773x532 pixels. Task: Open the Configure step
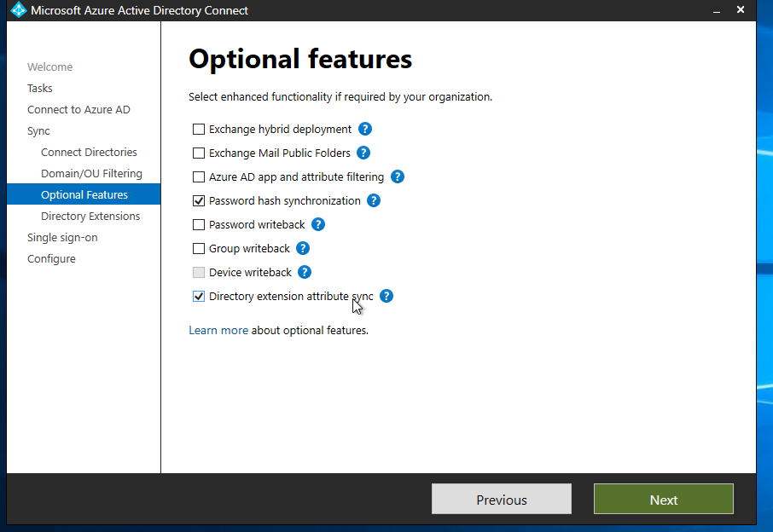coord(51,258)
